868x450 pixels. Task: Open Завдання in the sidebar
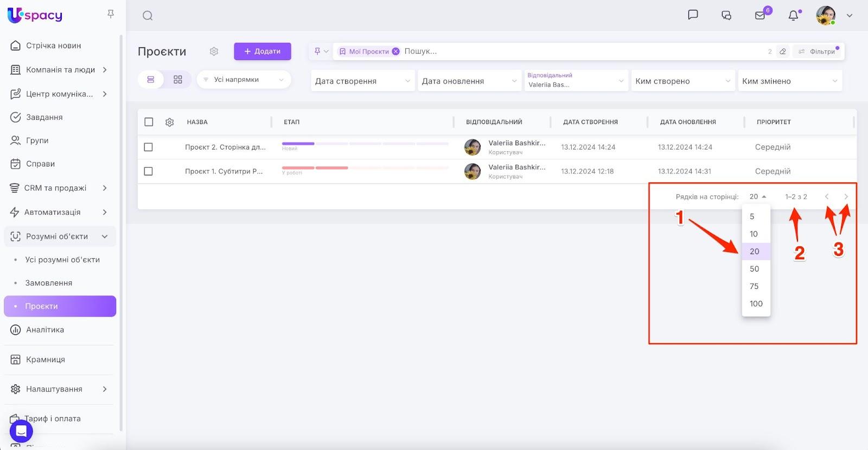point(44,117)
